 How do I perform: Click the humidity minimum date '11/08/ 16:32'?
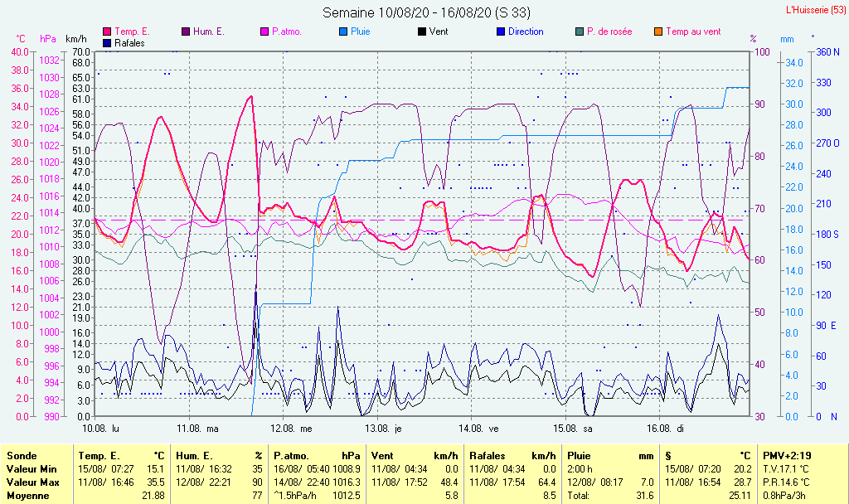point(204,469)
